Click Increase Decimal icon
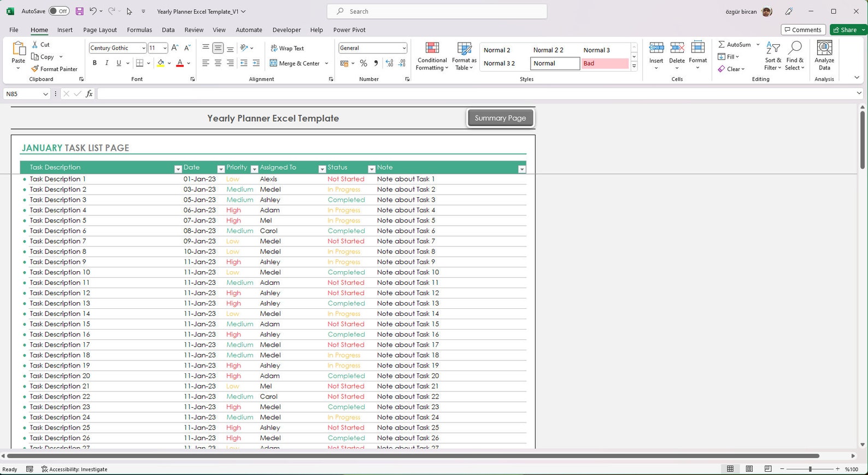 389,63
